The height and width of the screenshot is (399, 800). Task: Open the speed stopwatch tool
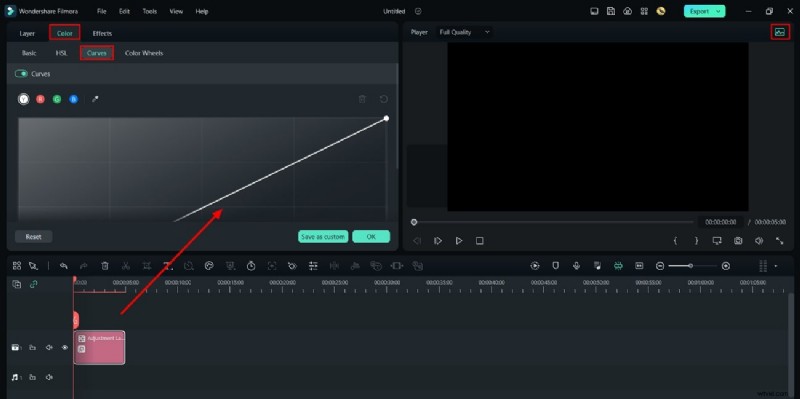pos(251,266)
